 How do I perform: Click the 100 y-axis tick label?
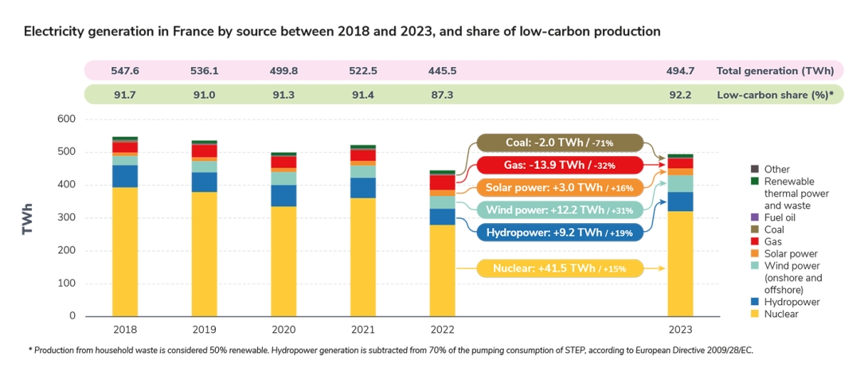[x=67, y=284]
